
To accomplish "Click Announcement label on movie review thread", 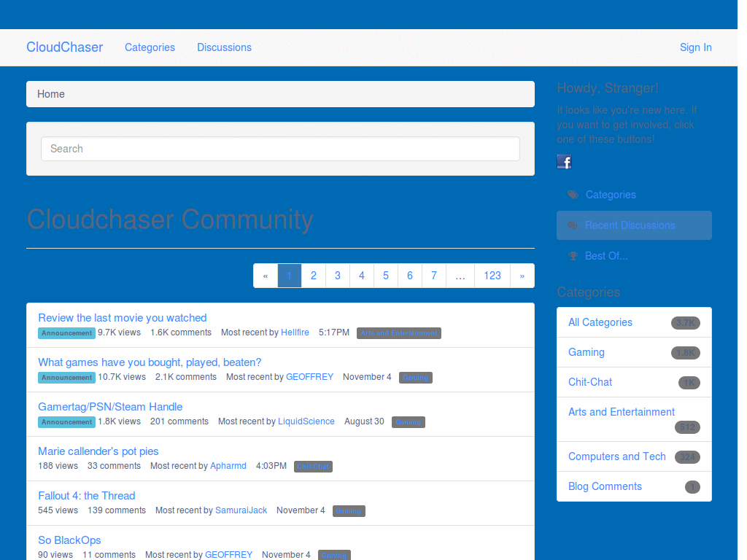I will (66, 333).
